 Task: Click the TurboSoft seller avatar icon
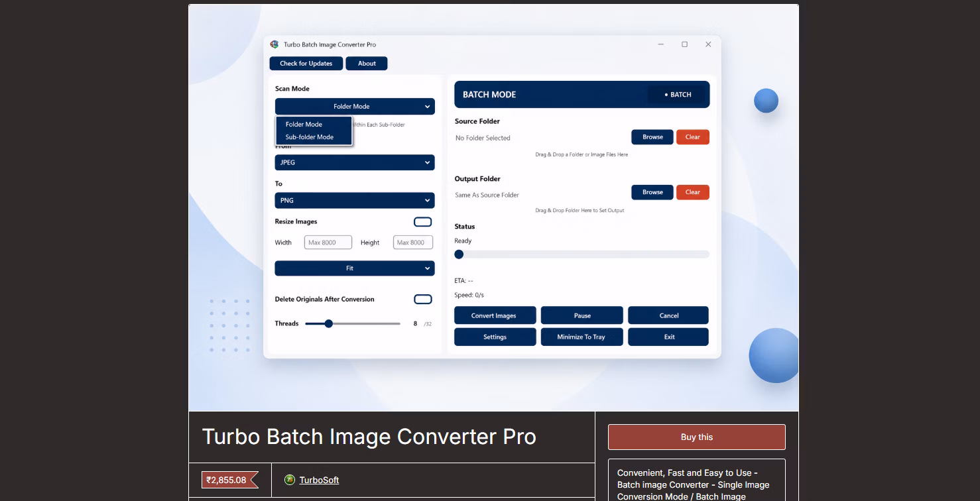(x=290, y=480)
